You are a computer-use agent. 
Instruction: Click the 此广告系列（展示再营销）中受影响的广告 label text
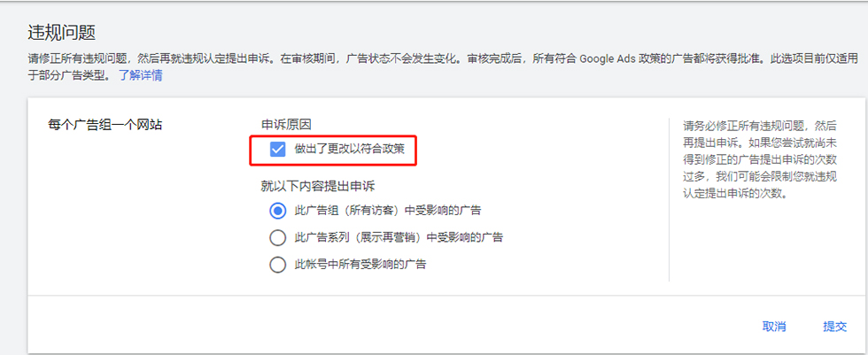[399, 237]
